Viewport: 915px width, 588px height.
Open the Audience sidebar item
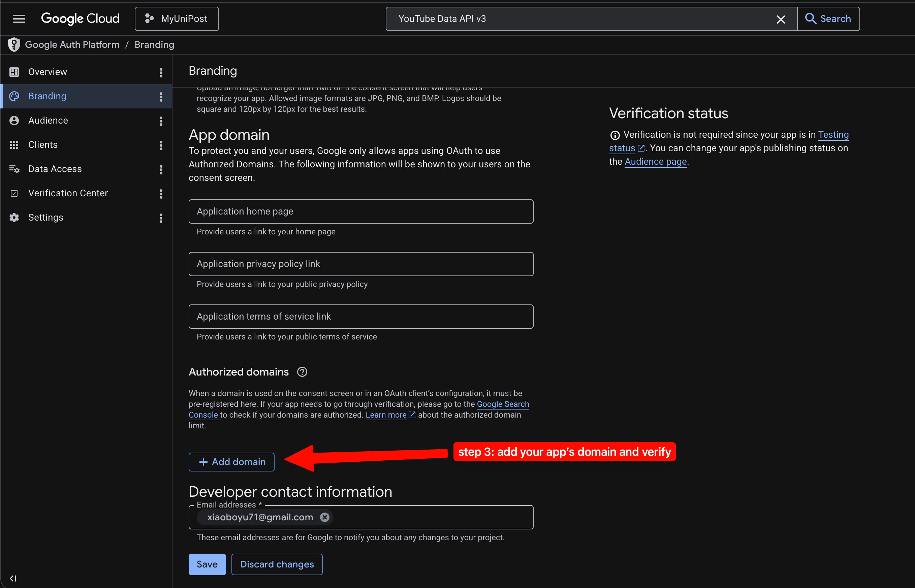point(86,120)
